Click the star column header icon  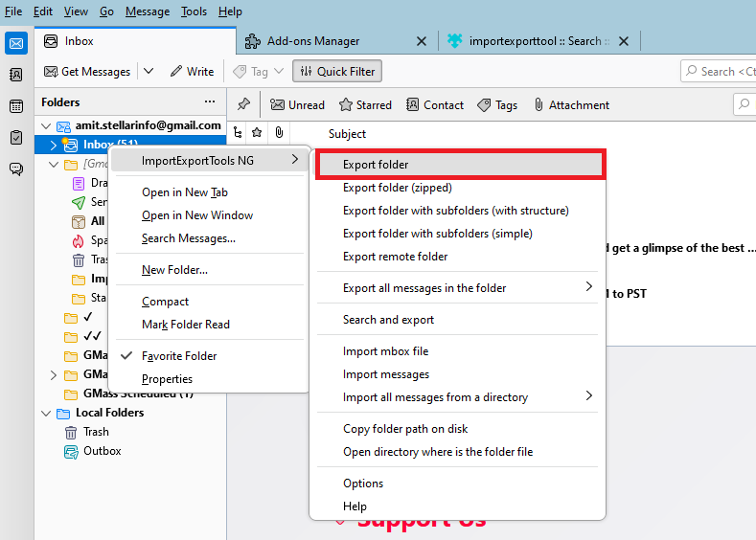257,132
